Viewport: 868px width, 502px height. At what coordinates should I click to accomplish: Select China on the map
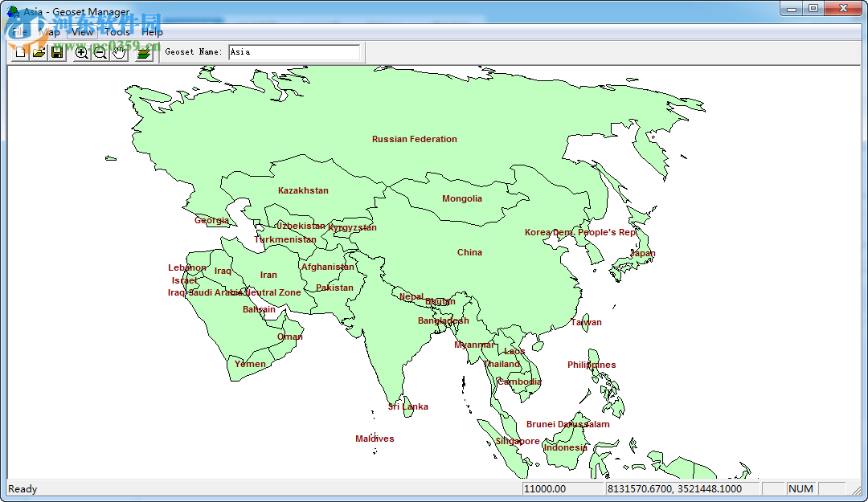point(469,251)
